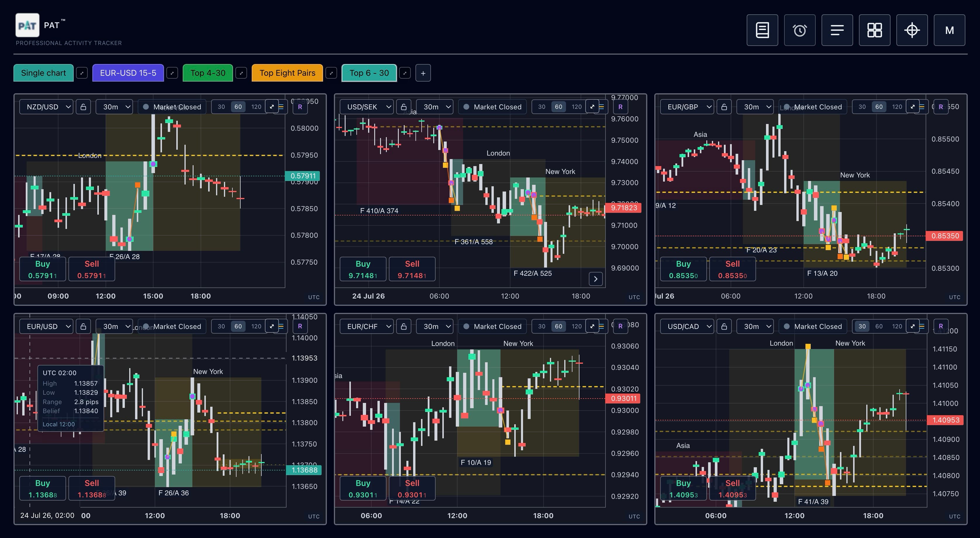Switch to the Single chart tab
This screenshot has width=980, height=538.
tap(43, 73)
